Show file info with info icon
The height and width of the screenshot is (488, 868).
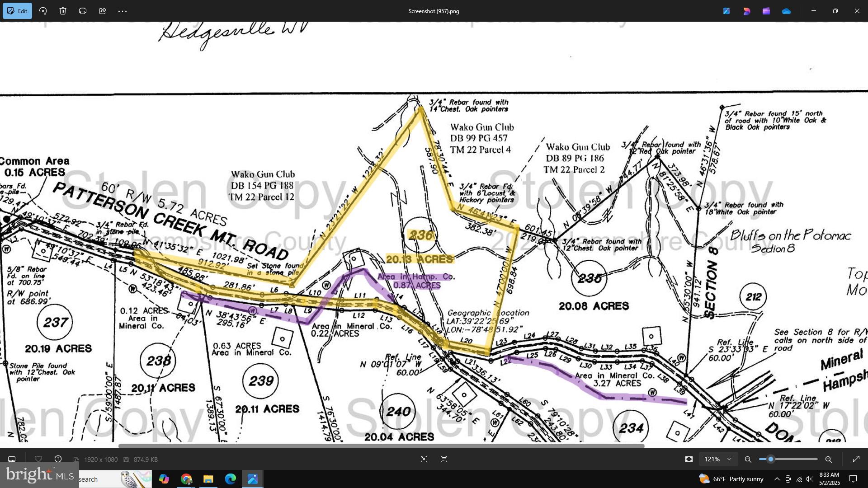coord(58,459)
